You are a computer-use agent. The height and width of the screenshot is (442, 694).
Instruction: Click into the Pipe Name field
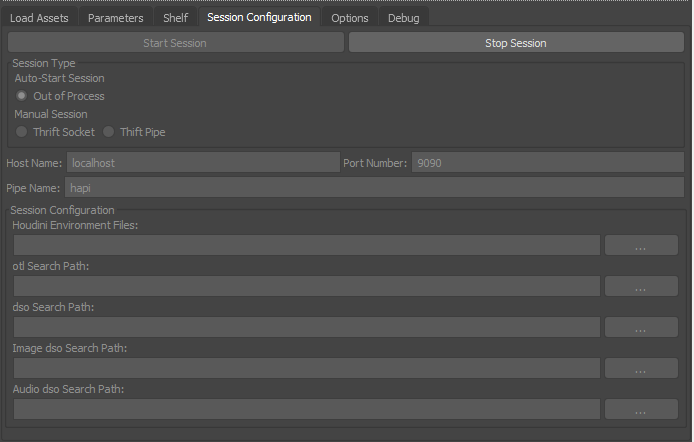(x=374, y=187)
